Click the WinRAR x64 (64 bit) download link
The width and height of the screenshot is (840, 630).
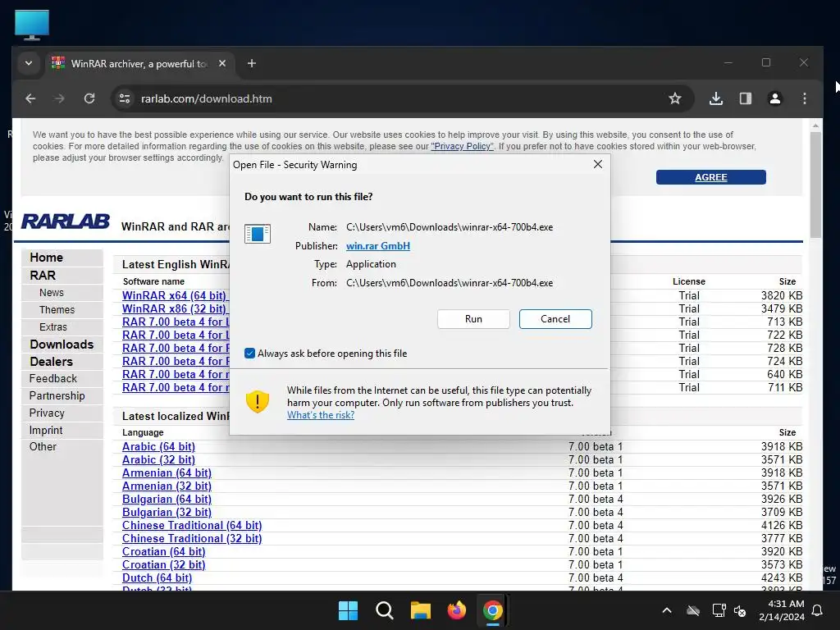[176, 295]
